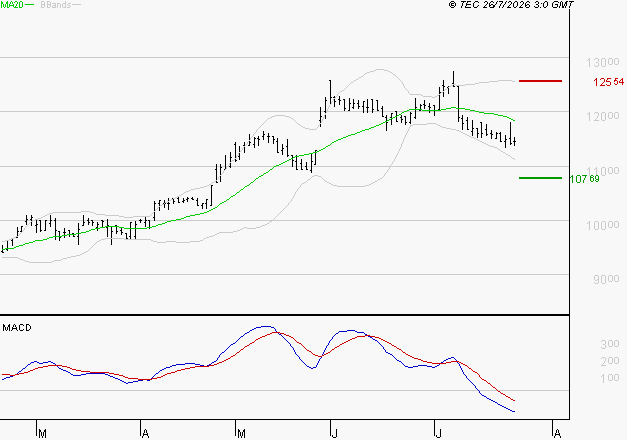Viewport: 627px width, 440px height.
Task: Click the green 107.69 support value
Action: click(x=585, y=179)
